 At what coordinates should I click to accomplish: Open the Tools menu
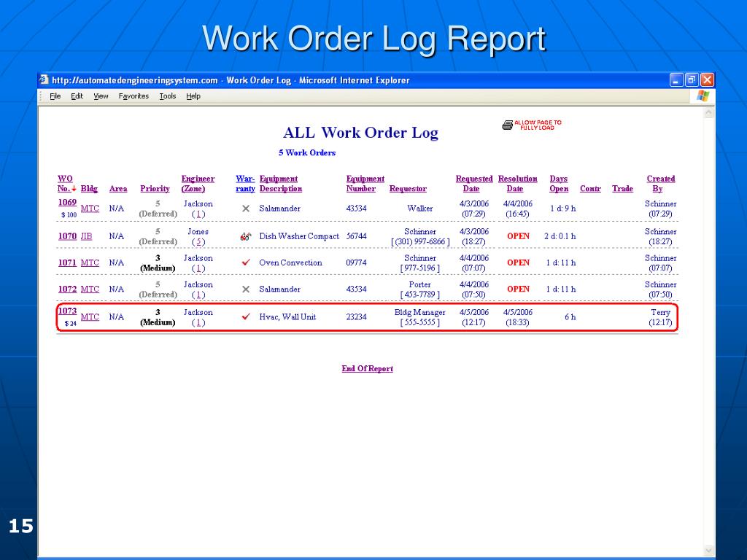coord(167,96)
